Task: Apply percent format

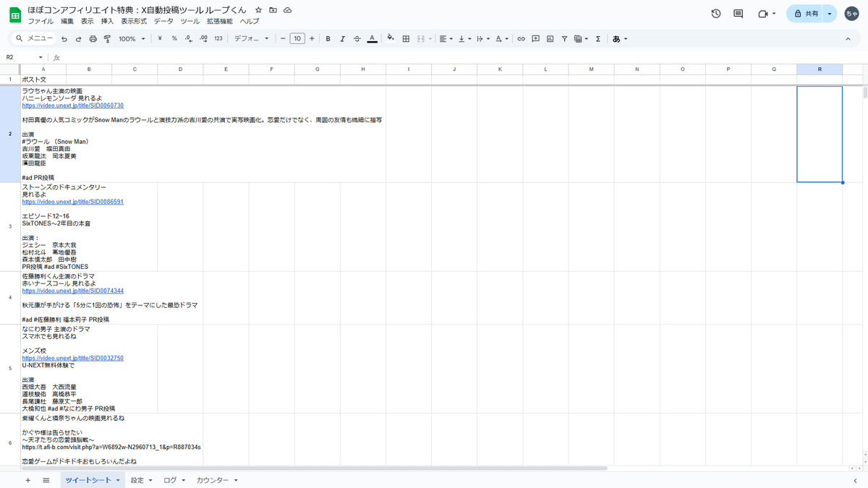Action: [x=174, y=39]
